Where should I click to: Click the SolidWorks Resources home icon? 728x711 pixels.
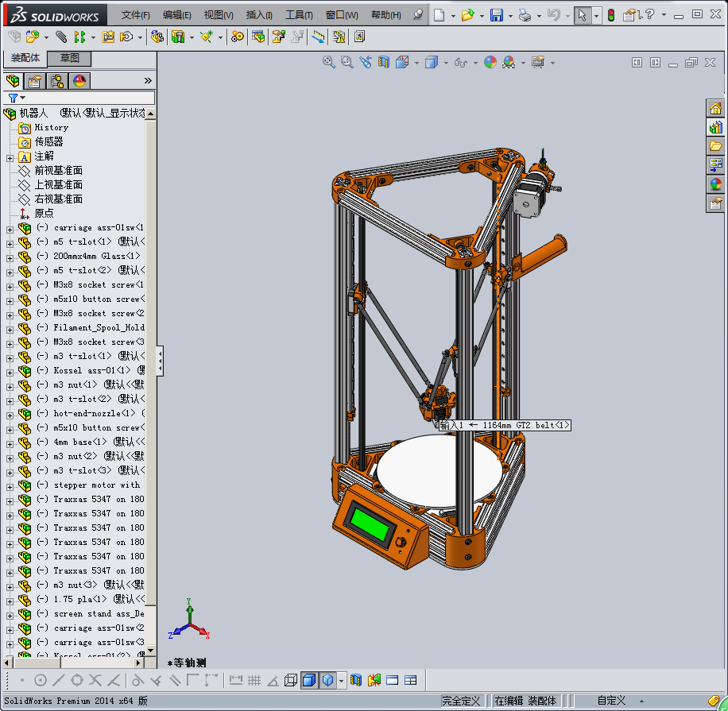click(715, 109)
